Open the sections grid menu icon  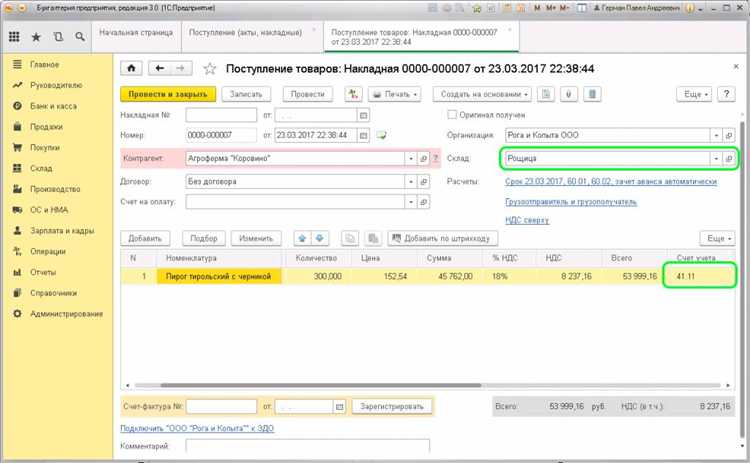[x=14, y=37]
